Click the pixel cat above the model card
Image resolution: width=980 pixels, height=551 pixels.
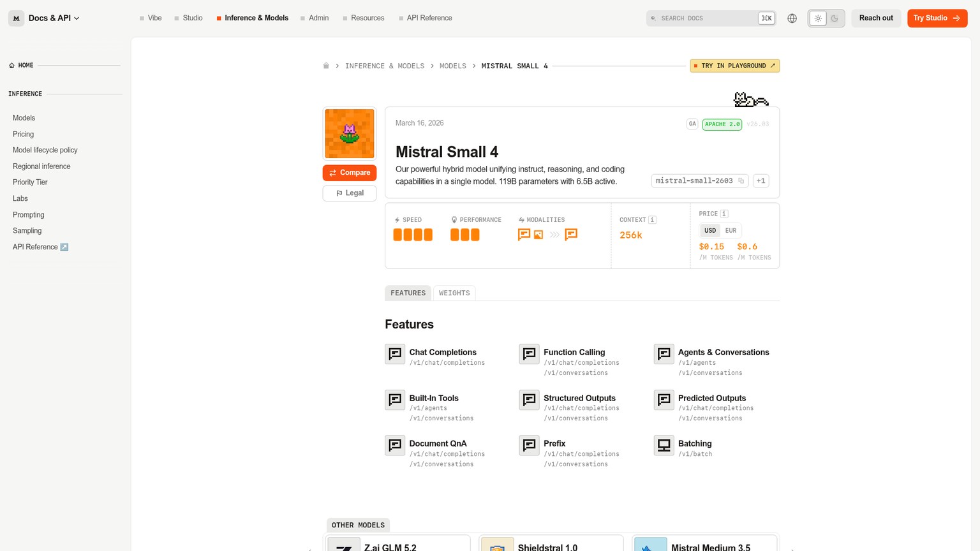[x=751, y=99]
